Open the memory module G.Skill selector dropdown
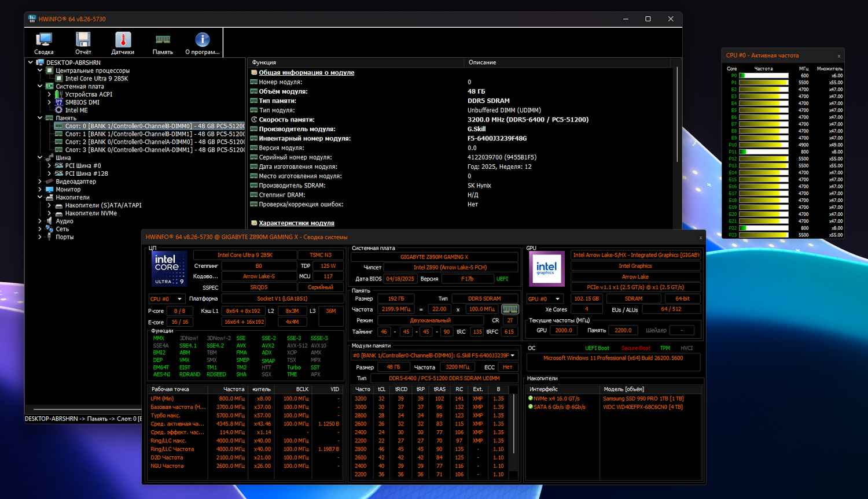 (x=433, y=356)
